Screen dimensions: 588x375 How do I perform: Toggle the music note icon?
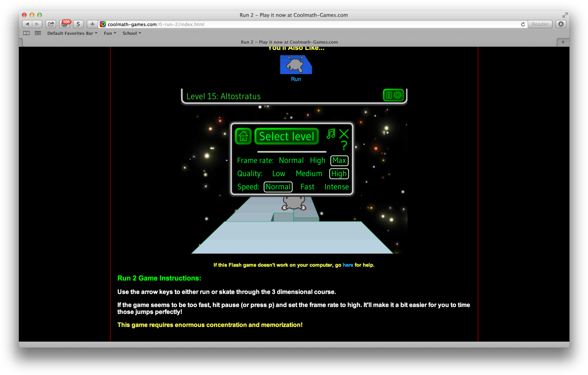click(x=331, y=134)
